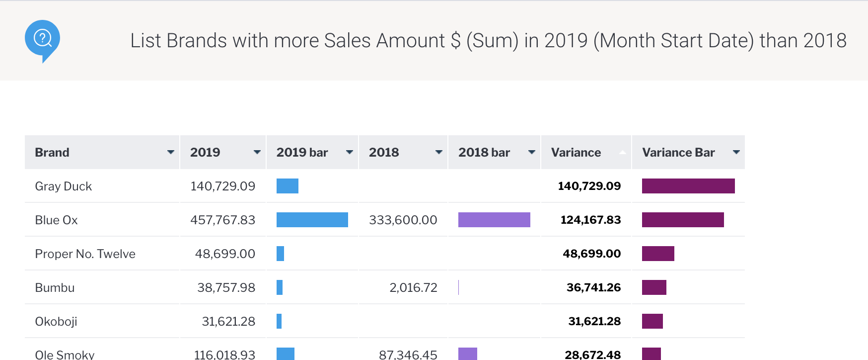This screenshot has width=868, height=360.
Task: Click Gray Duck 2019 value 140,729.09
Action: pyautogui.click(x=223, y=186)
